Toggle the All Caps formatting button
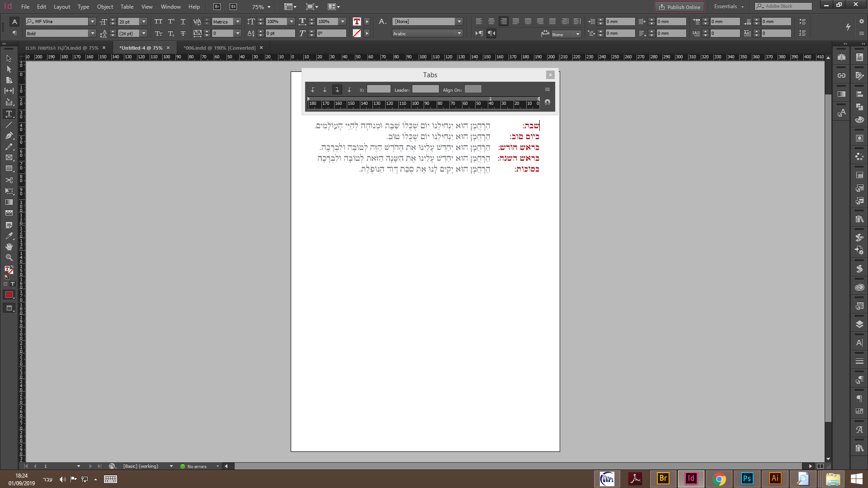The width and height of the screenshot is (868, 488). click(x=158, y=21)
